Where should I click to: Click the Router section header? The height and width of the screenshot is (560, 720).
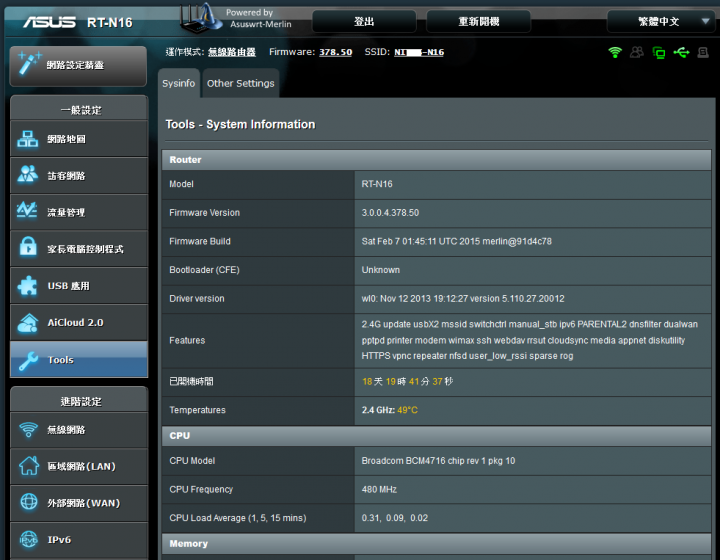coord(436,160)
